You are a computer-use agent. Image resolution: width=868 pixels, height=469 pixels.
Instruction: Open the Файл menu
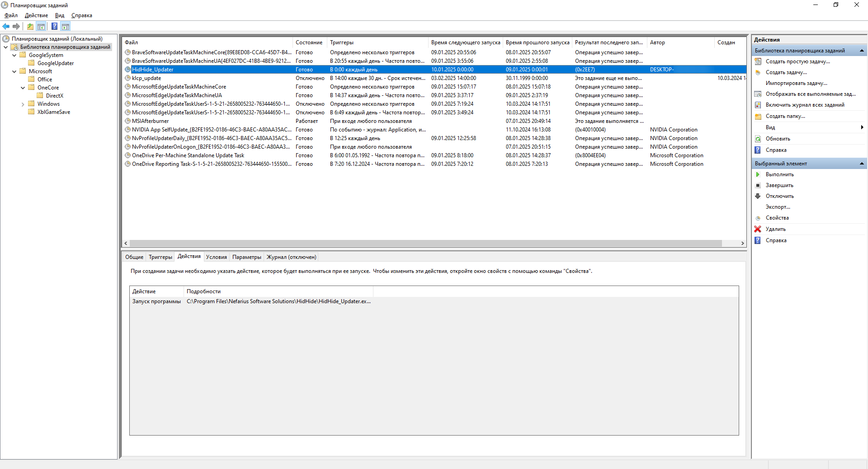point(11,15)
